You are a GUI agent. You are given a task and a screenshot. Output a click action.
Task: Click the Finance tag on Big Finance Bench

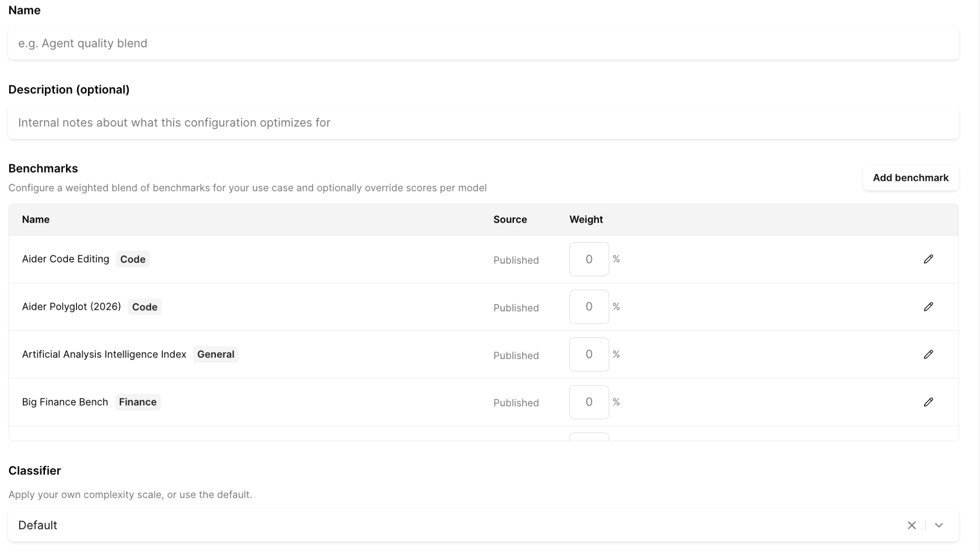(x=138, y=402)
